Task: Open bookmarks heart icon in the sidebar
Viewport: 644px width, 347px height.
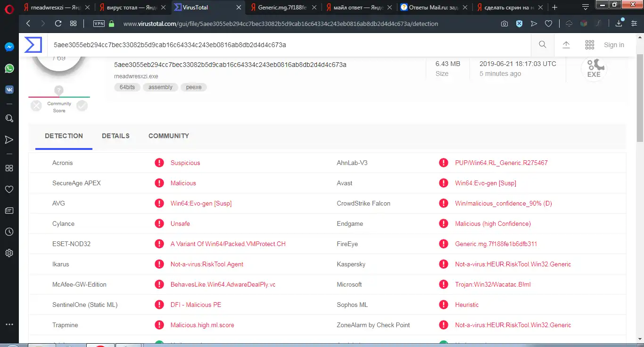Action: tap(9, 189)
